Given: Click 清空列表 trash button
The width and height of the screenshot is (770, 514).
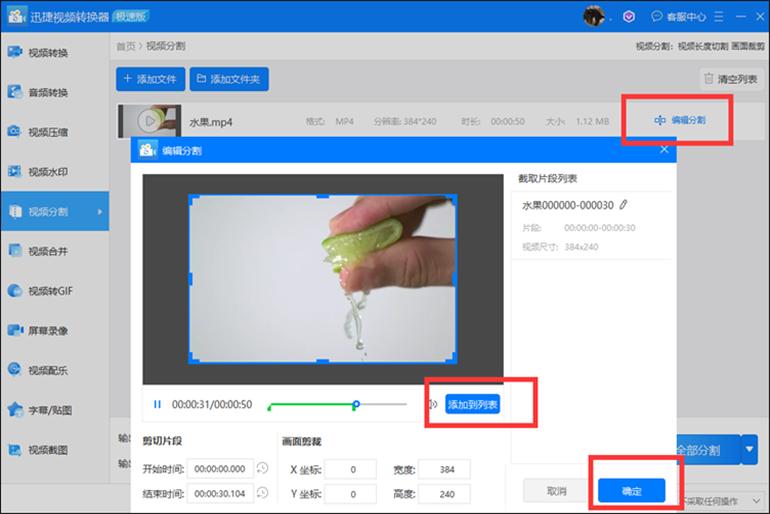Looking at the screenshot, I should click(731, 79).
